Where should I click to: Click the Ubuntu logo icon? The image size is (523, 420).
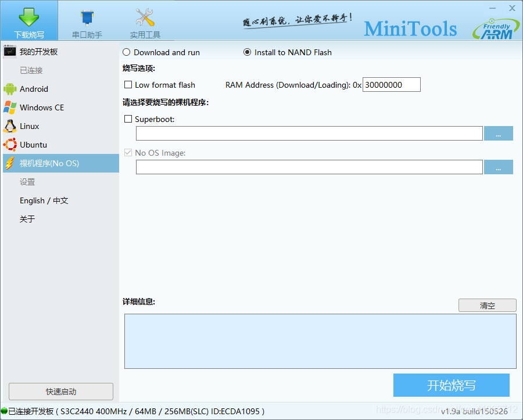(10, 145)
